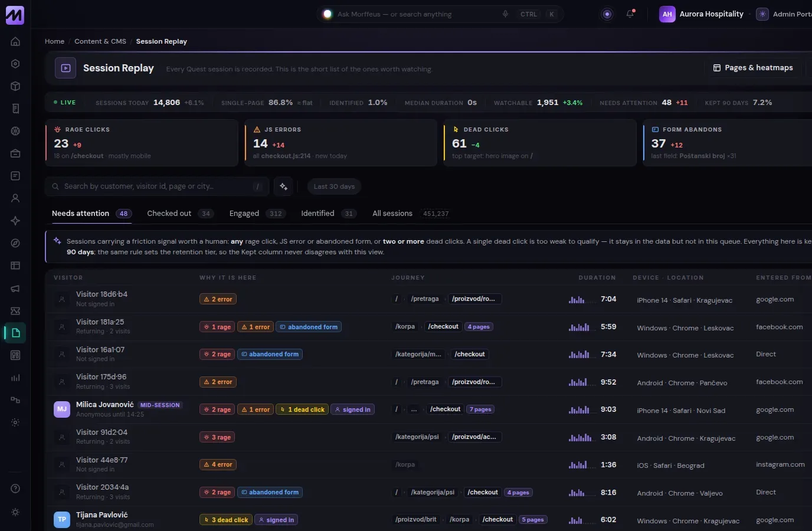Click the Morffeus logo in the corner
Screen dimensions: 812x531
point(15,15)
